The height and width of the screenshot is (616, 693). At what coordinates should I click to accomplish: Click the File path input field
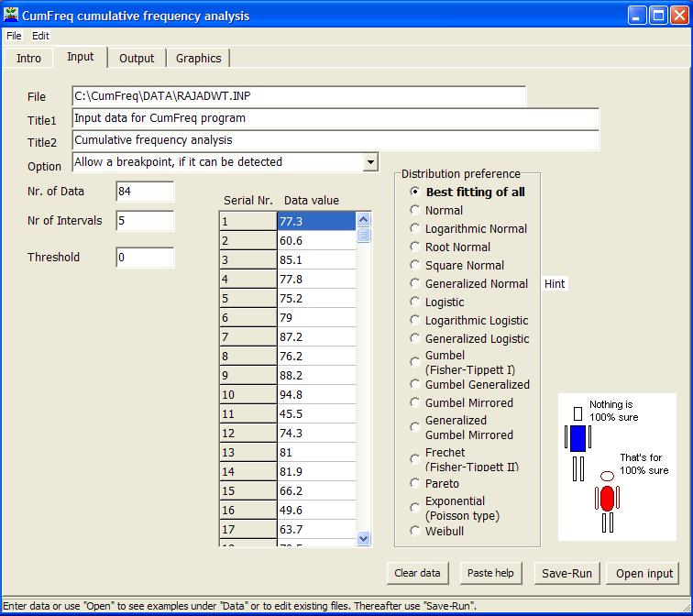click(x=299, y=96)
